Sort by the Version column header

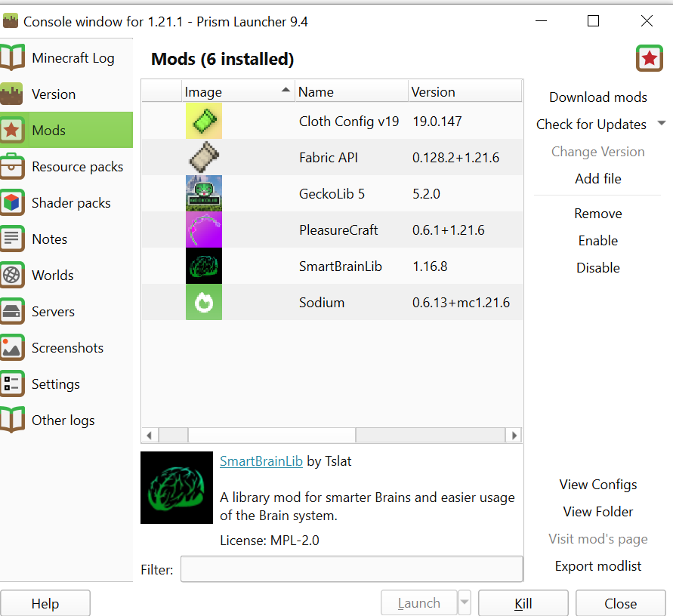[x=465, y=91]
